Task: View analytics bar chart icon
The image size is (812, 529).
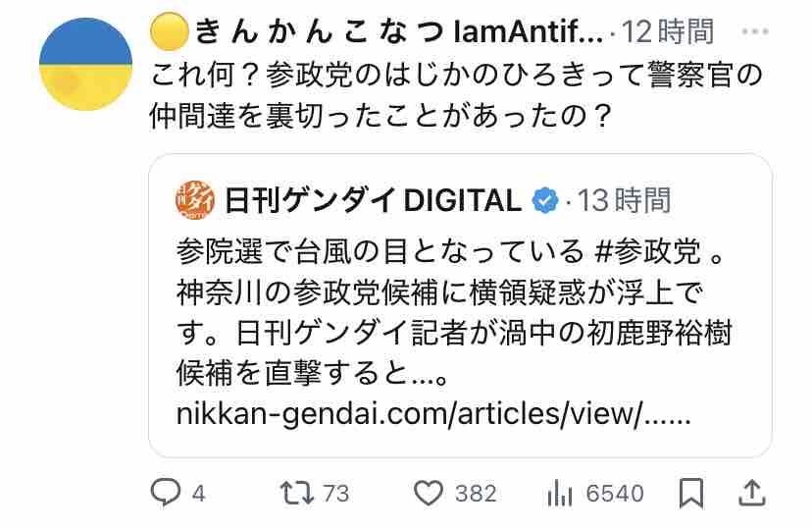Action: (x=559, y=493)
